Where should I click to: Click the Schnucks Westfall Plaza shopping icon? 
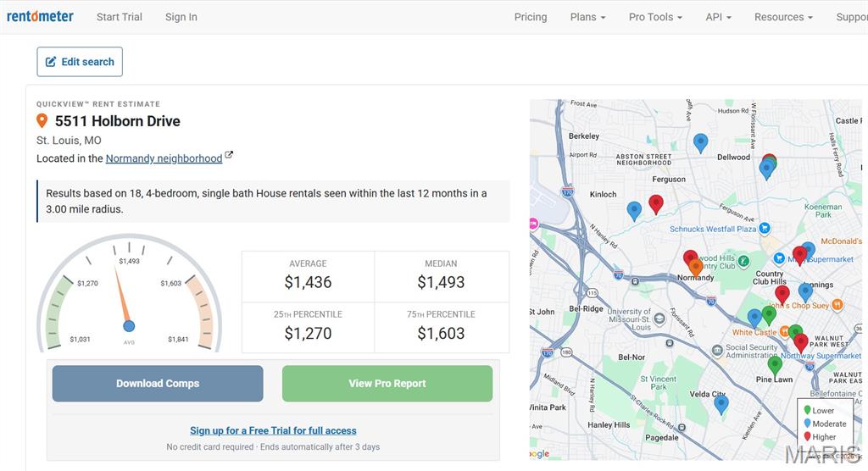tap(765, 228)
